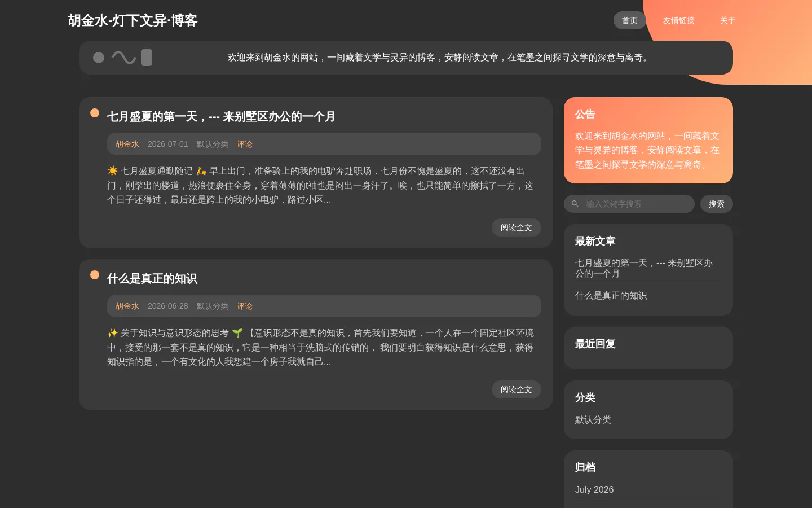Click 默认分类 on the 2026-06-28 post
812x508 pixels.
click(x=213, y=306)
